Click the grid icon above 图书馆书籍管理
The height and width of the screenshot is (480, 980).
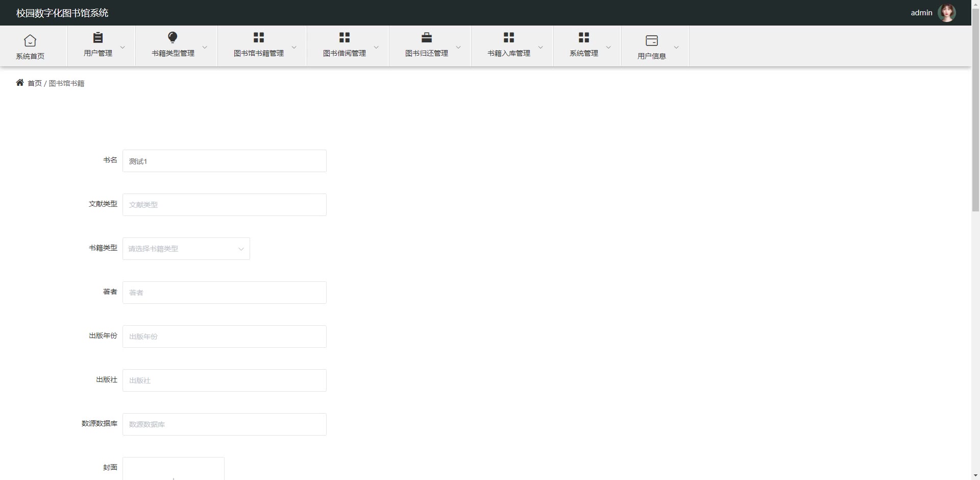tap(259, 37)
